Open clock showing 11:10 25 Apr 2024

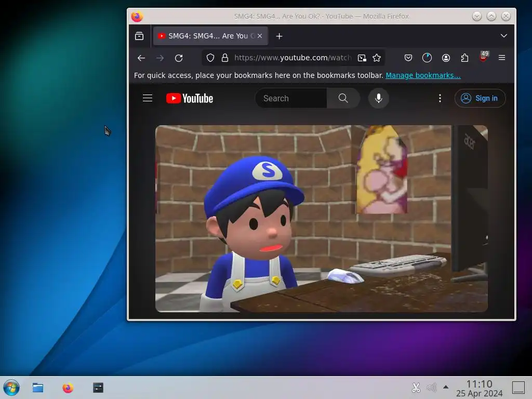(x=479, y=388)
